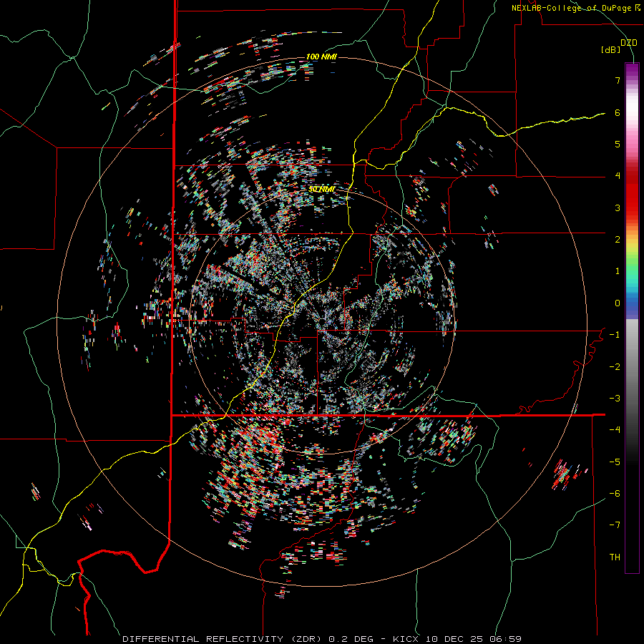Click the -5 dB scale value
644x644 pixels.
(615, 462)
